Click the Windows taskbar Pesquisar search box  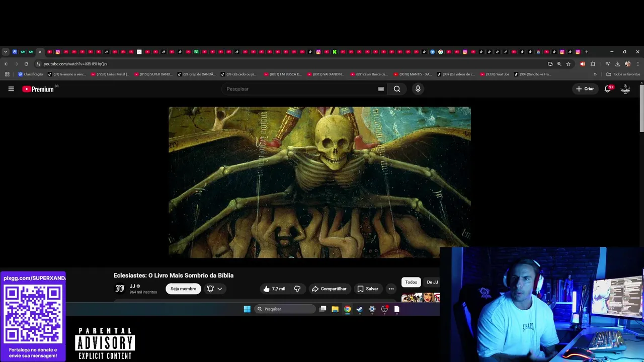pos(285,309)
